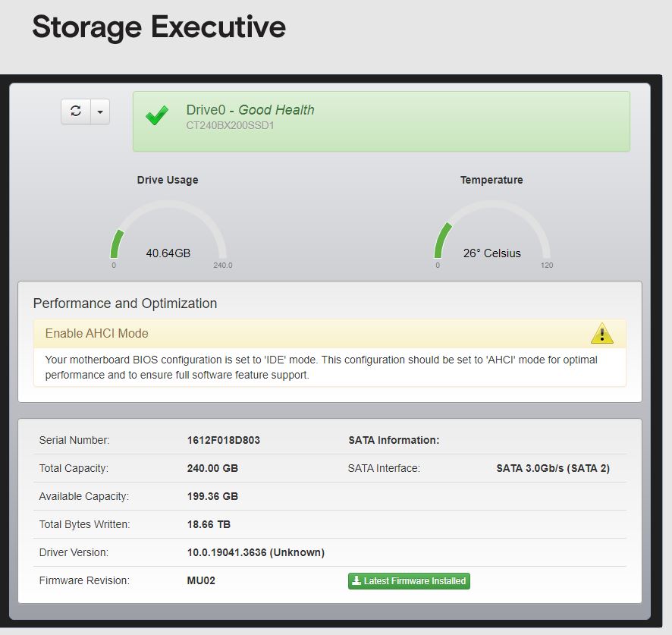672x635 pixels.
Task: Click the download icon in the firmware button
Action: coord(356,581)
